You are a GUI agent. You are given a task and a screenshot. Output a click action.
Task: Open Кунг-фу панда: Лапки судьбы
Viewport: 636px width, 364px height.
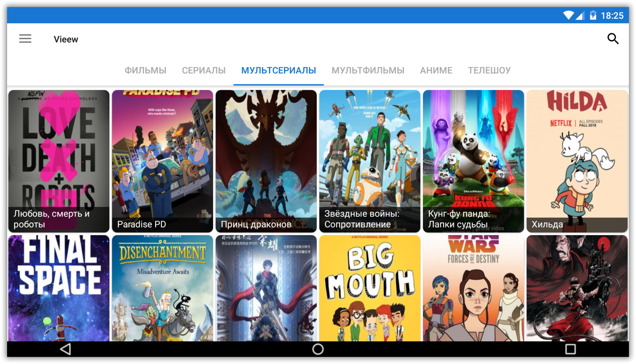click(x=473, y=161)
